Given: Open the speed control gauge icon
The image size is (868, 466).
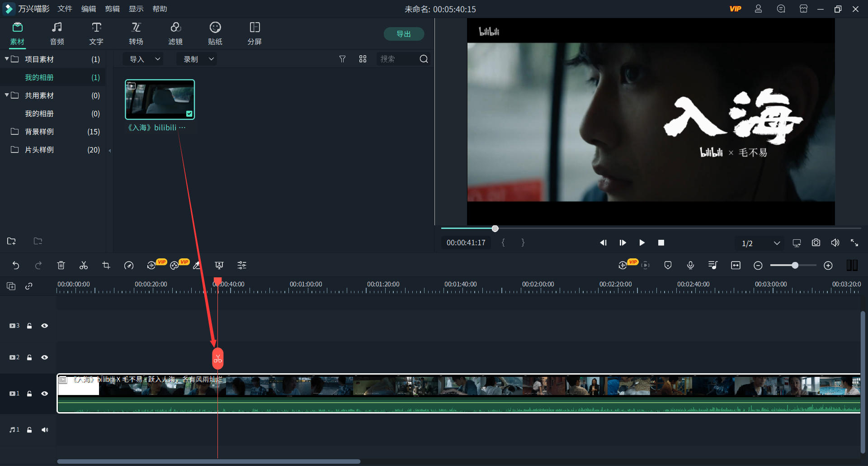Looking at the screenshot, I should (129, 266).
